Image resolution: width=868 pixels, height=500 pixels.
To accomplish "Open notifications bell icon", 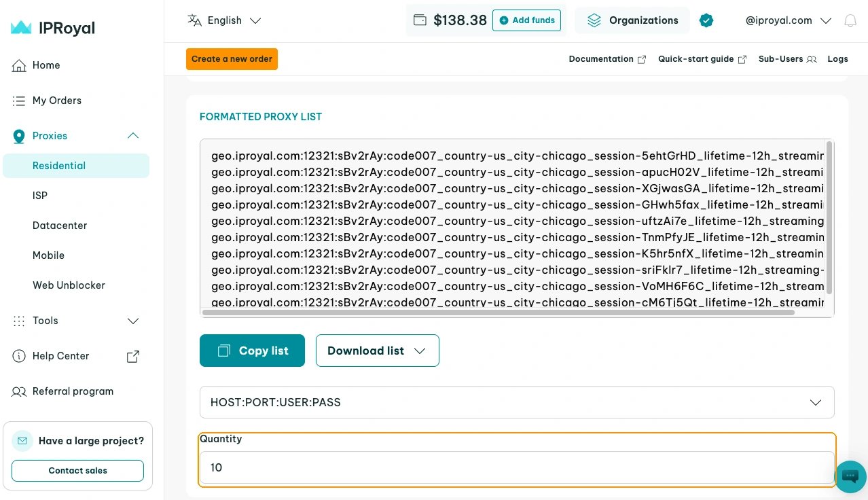I will (x=850, y=20).
